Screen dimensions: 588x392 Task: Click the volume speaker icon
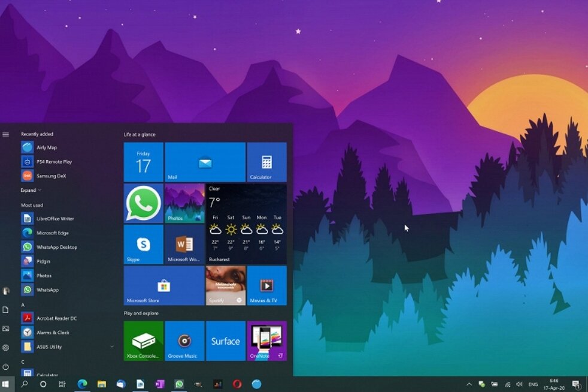click(519, 384)
